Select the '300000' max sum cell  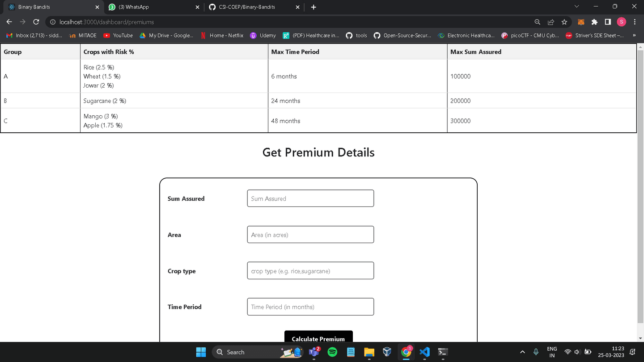pos(542,121)
